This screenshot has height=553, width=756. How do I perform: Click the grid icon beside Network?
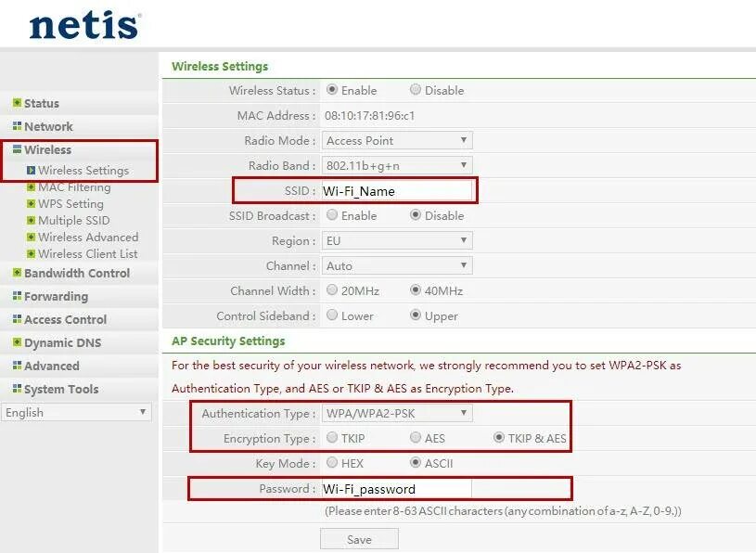click(x=17, y=126)
